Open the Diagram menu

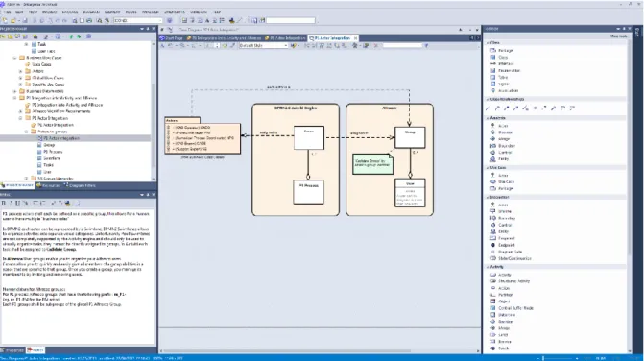(x=91, y=12)
